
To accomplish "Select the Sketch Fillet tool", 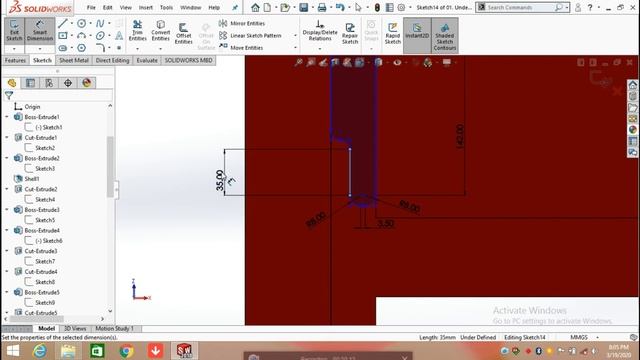I will coord(100,48).
